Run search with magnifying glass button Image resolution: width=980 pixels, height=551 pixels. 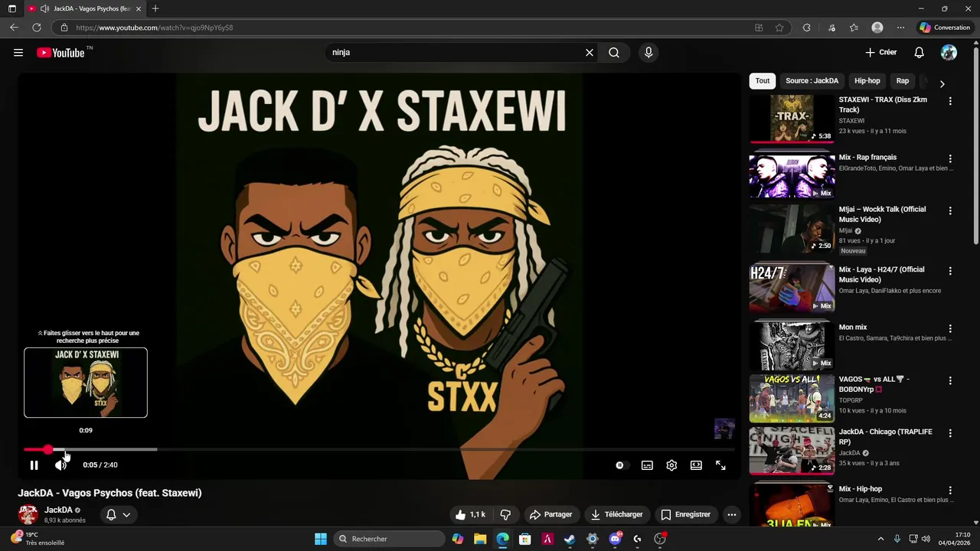pos(614,53)
